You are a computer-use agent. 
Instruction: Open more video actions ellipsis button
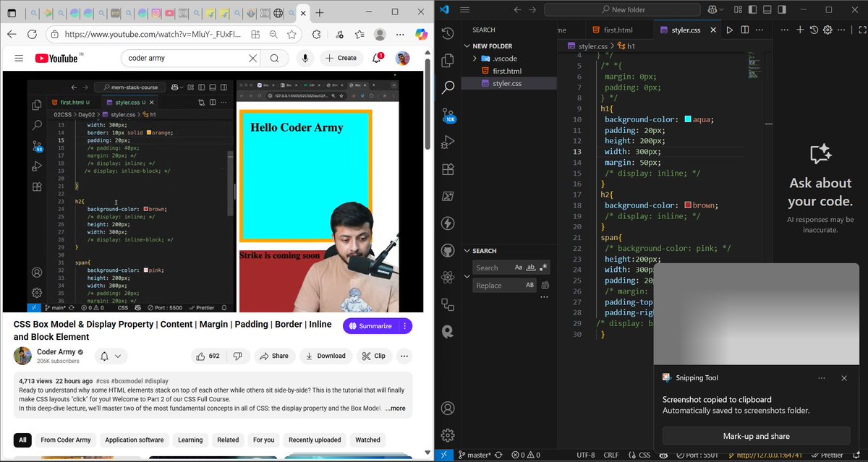pos(404,356)
